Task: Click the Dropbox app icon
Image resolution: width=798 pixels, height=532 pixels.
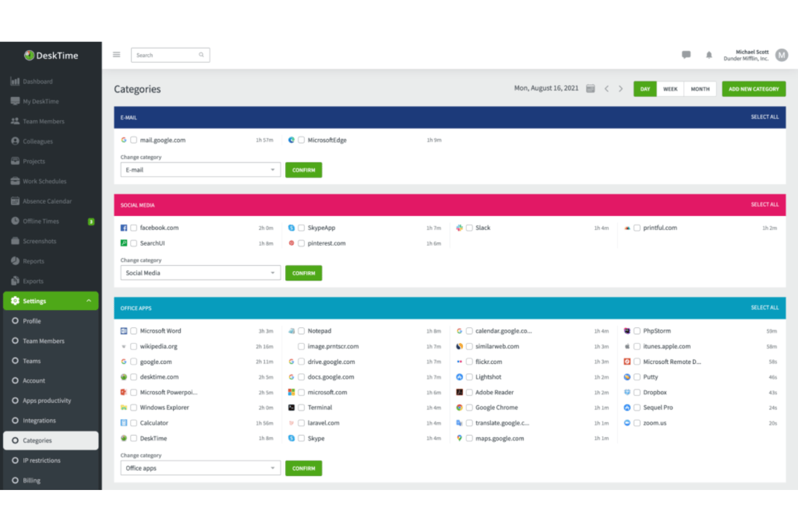Action: (627, 392)
